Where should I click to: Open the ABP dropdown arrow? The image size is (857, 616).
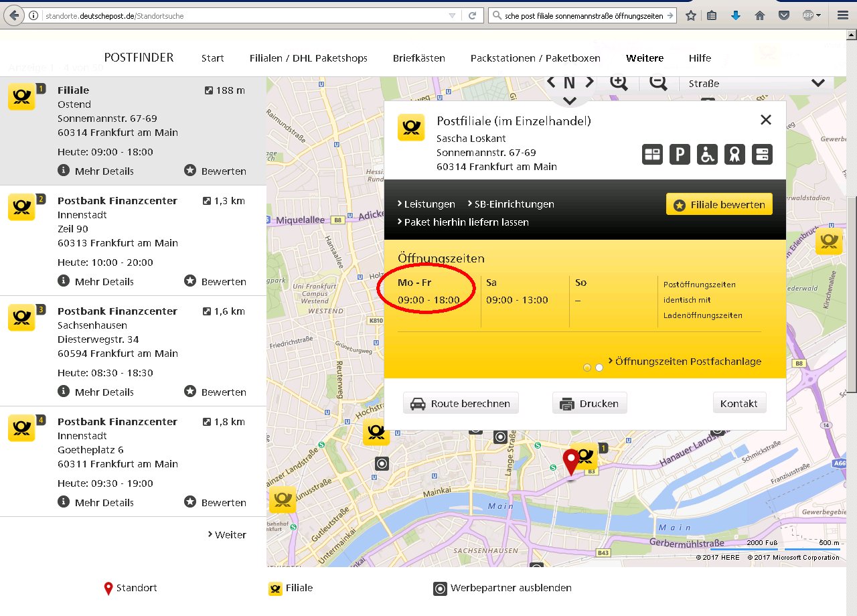(x=818, y=15)
